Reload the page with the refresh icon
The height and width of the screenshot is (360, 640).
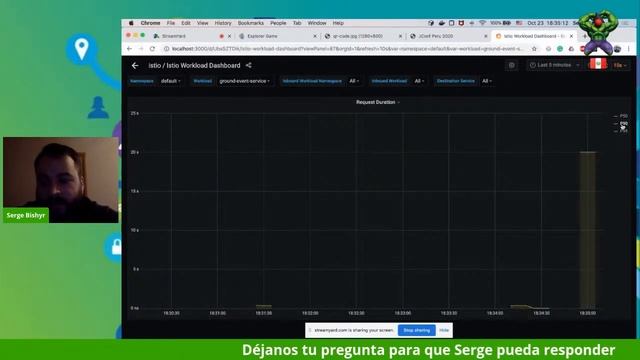point(152,49)
